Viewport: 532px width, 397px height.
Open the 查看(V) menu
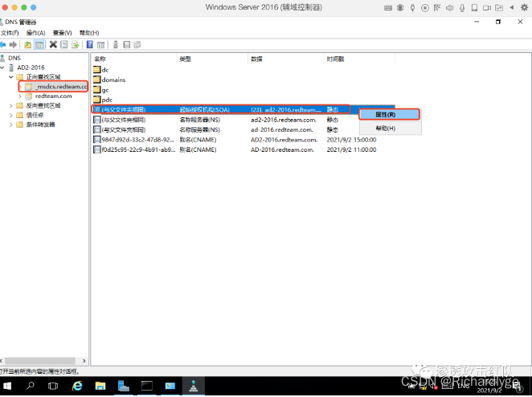tap(63, 33)
